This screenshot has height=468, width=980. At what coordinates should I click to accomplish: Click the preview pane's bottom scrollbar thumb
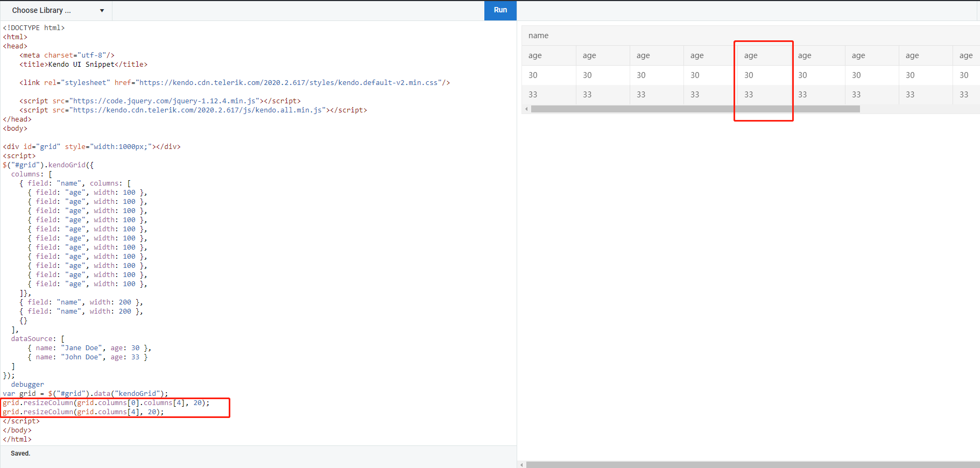[x=752, y=465]
